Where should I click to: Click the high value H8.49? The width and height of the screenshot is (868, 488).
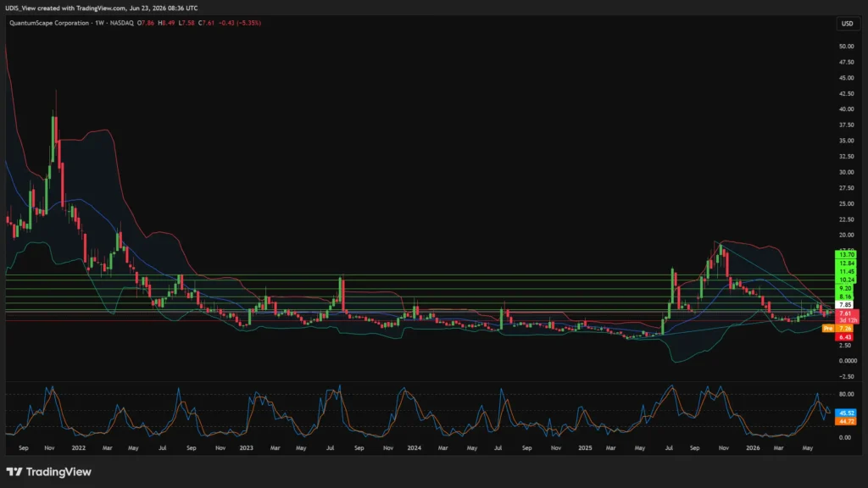coord(166,23)
